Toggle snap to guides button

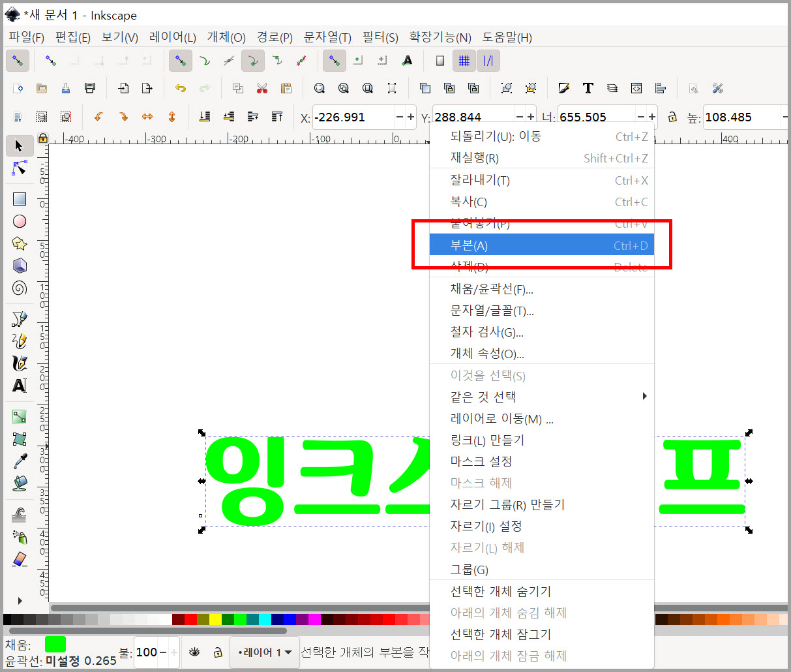[x=488, y=61]
